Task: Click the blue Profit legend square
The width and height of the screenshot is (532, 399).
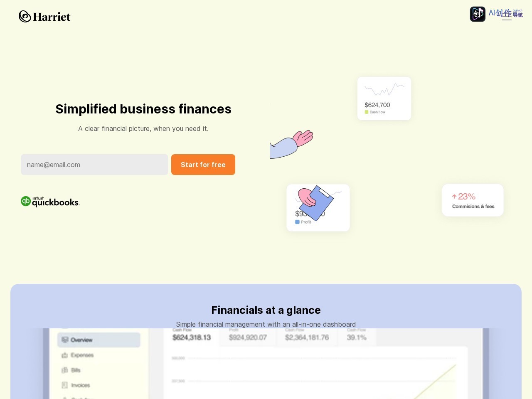Action: (297, 222)
